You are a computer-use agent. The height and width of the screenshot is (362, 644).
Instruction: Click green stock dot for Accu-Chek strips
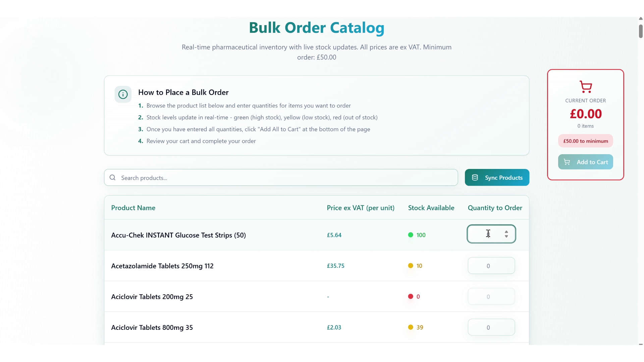pyautogui.click(x=411, y=235)
